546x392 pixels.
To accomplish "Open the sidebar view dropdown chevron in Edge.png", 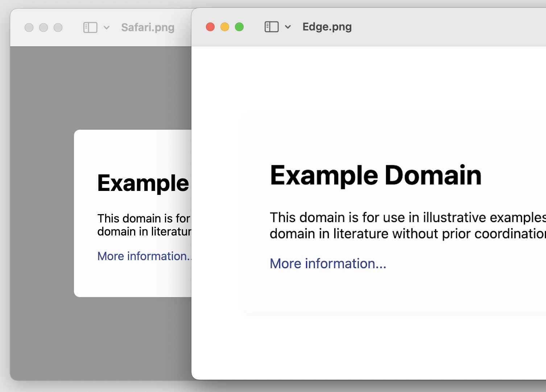I will (288, 27).
